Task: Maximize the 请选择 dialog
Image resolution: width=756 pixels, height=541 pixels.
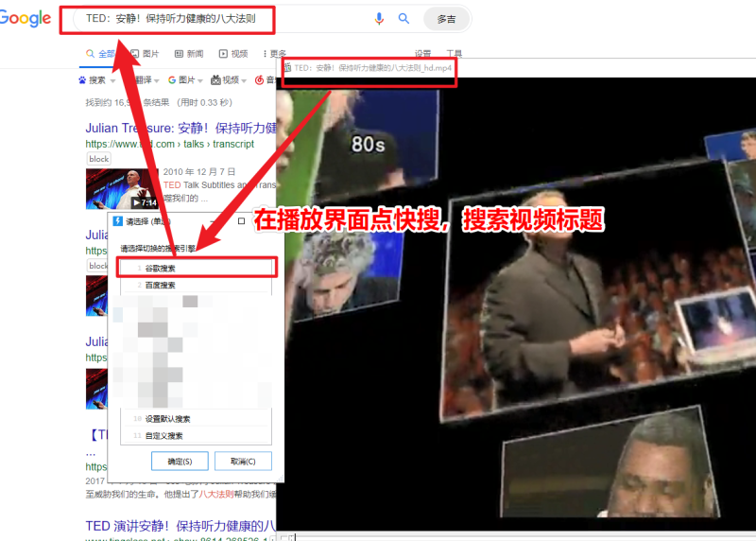Action: [x=242, y=221]
